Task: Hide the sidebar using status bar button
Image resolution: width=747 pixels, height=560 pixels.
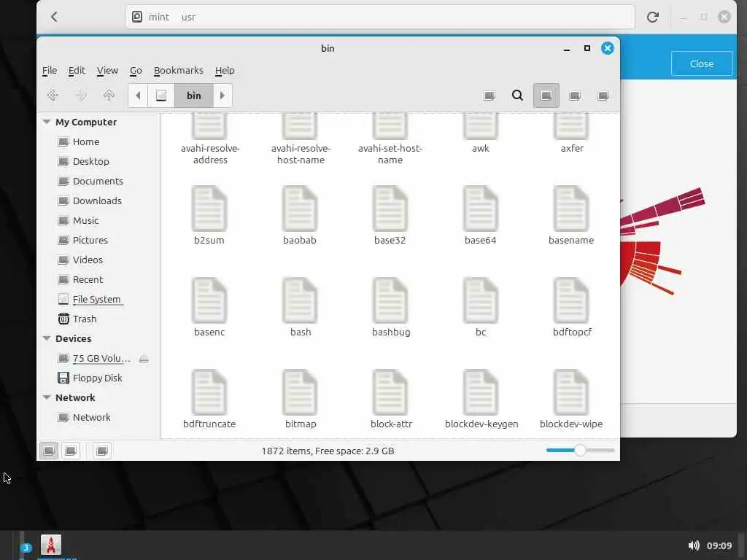Action: (x=102, y=451)
